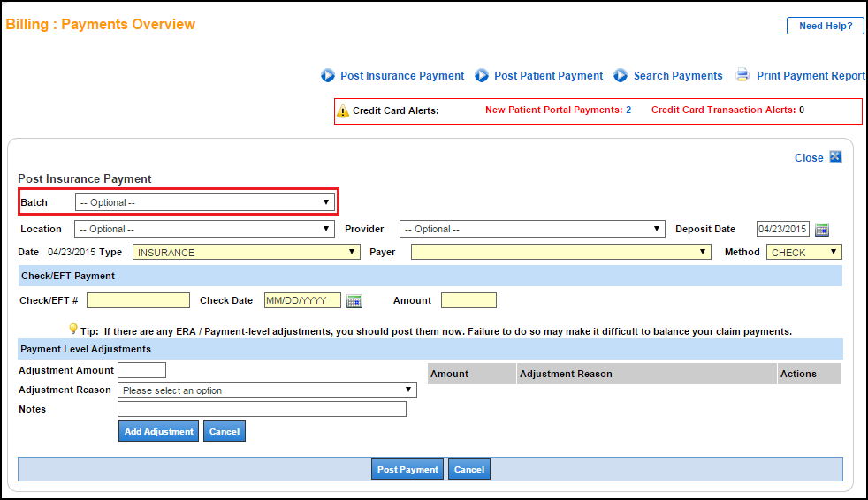The image size is (868, 500).
Task: Select an Adjustment Reason from dropdown
Action: click(267, 390)
